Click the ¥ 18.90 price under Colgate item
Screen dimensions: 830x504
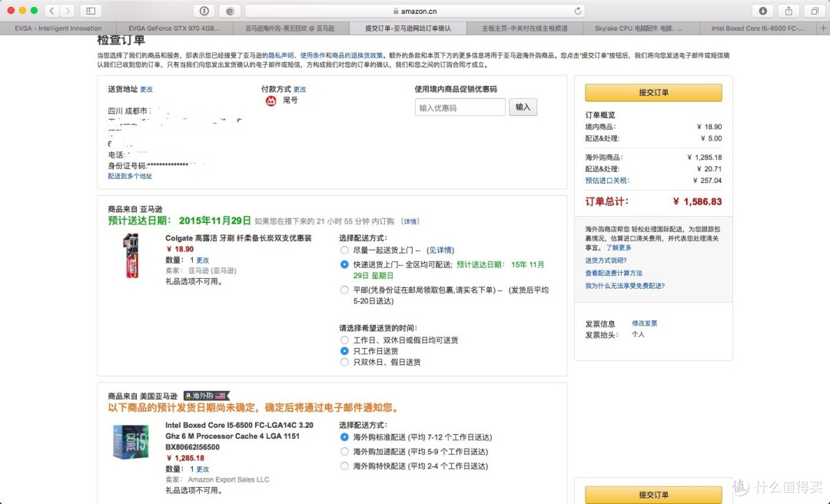pos(180,250)
